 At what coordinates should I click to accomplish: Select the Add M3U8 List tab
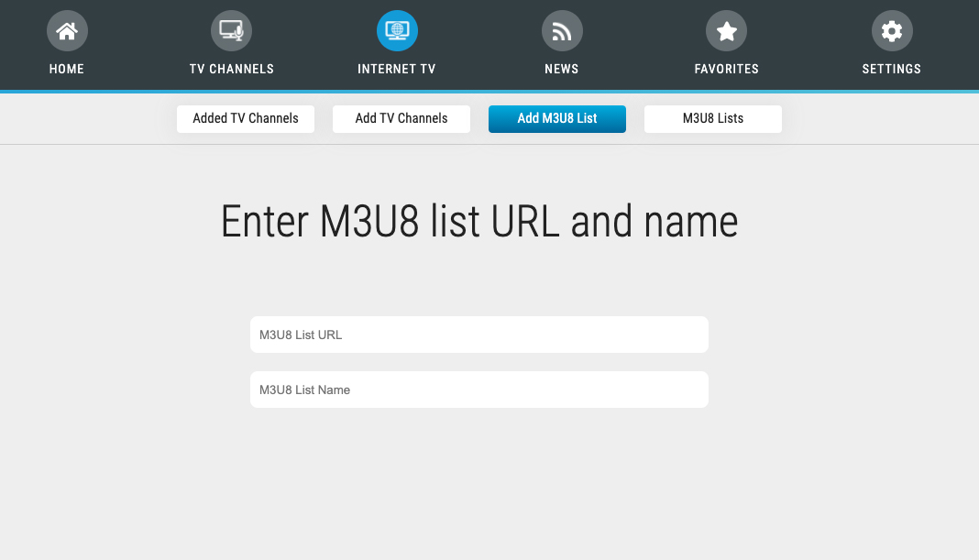(557, 119)
